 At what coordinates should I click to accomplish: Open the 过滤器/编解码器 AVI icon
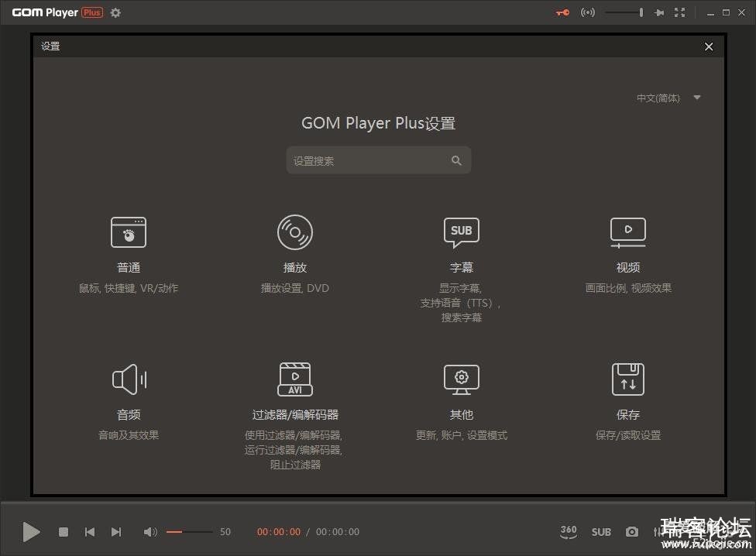pos(295,379)
